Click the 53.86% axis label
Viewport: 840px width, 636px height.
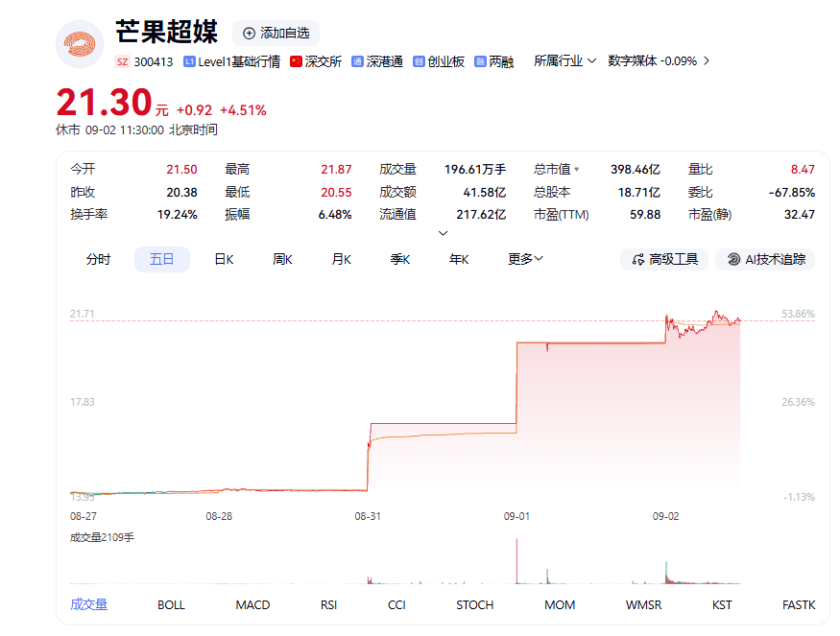pyautogui.click(x=798, y=314)
